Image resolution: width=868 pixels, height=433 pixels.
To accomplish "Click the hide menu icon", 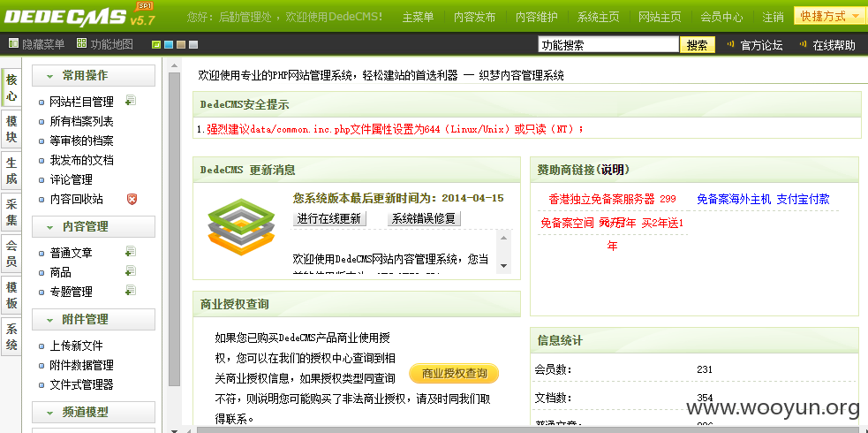I will (13, 44).
